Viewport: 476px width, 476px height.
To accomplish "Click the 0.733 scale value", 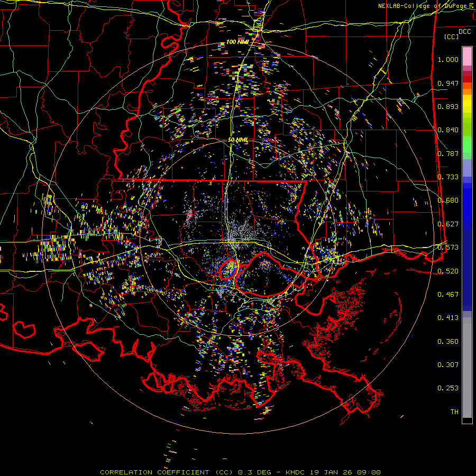I will coord(448,177).
